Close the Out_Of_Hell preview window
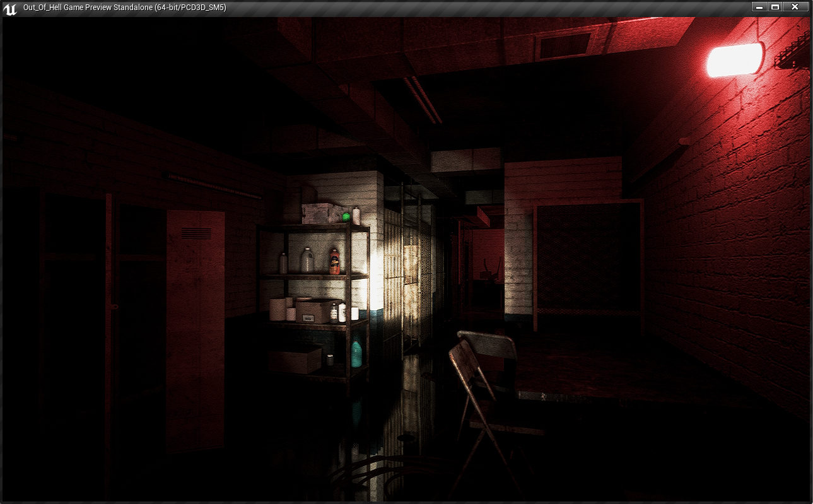 tap(795, 7)
